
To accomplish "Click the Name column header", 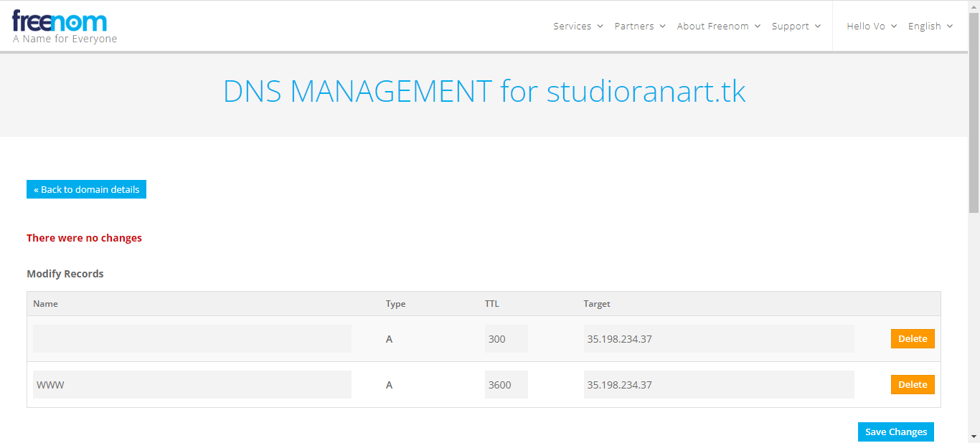I will click(45, 304).
